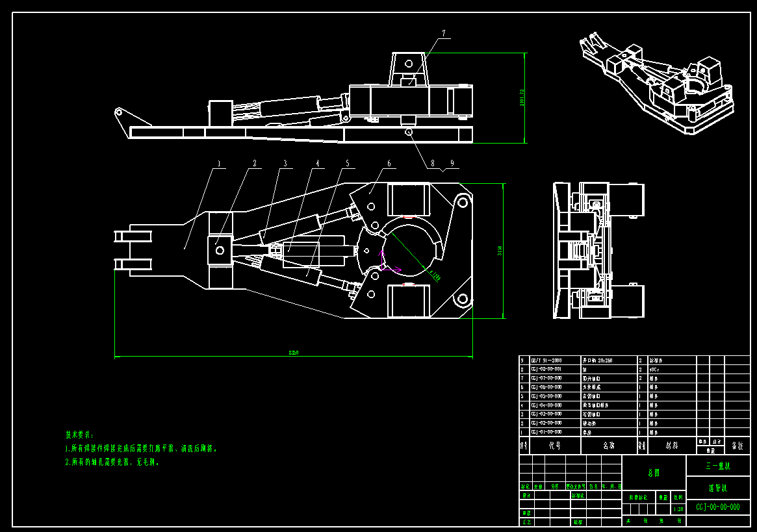Viewport: 757px width, 532px height.
Task: Select GB/T 91-2000 row in parts list
Action: pyautogui.click(x=546, y=360)
